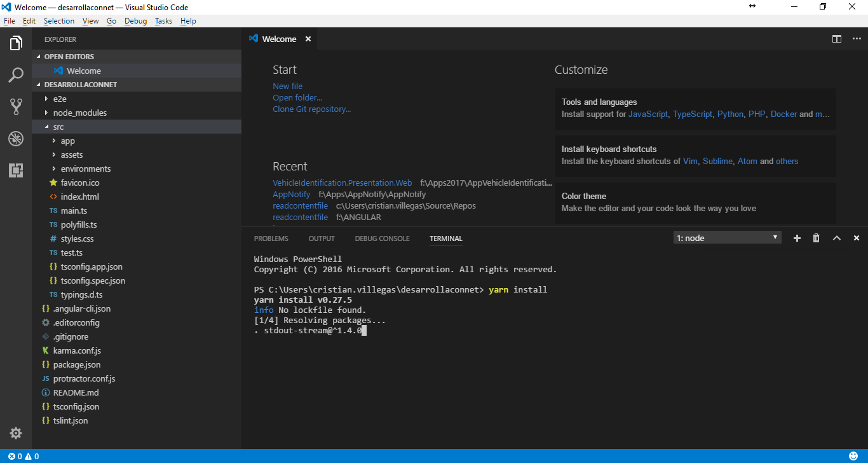This screenshot has width=868, height=463.
Task: Split the editor using the split icon
Action: click(836, 39)
